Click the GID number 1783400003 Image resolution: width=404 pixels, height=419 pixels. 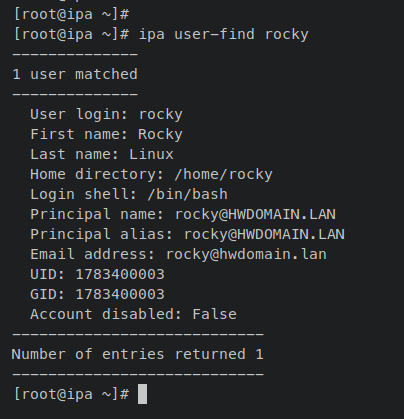click(120, 294)
